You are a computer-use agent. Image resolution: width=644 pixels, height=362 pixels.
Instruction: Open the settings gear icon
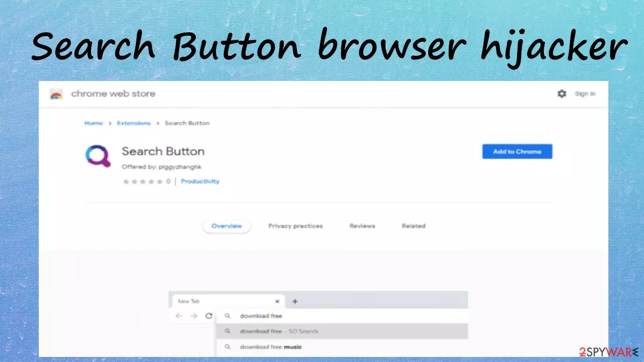click(562, 94)
